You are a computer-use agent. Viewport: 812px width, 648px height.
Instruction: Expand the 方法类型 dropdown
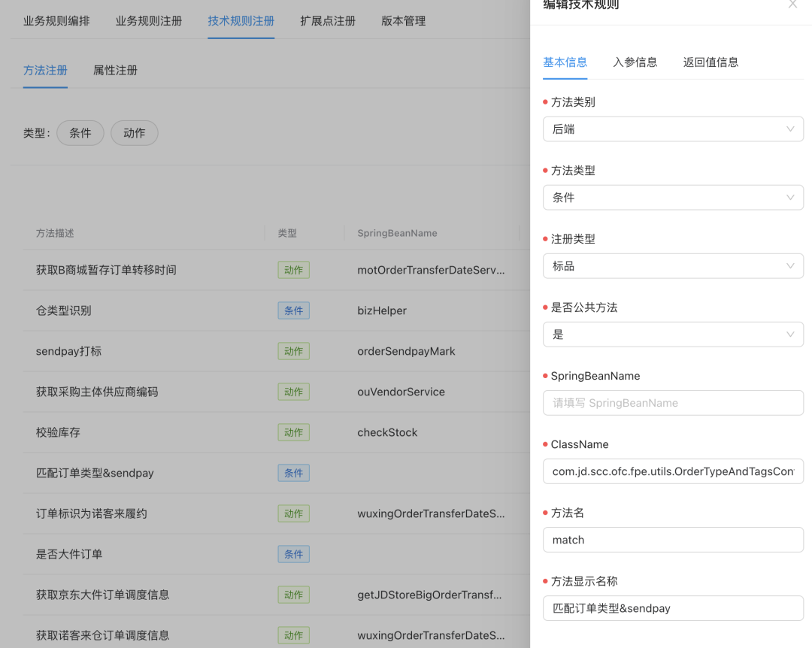(673, 197)
